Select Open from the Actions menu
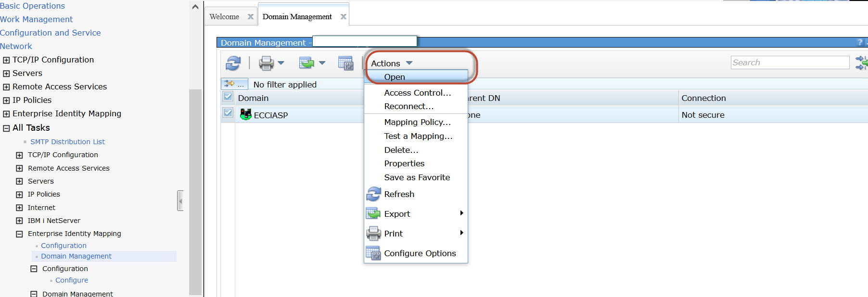 pos(395,77)
